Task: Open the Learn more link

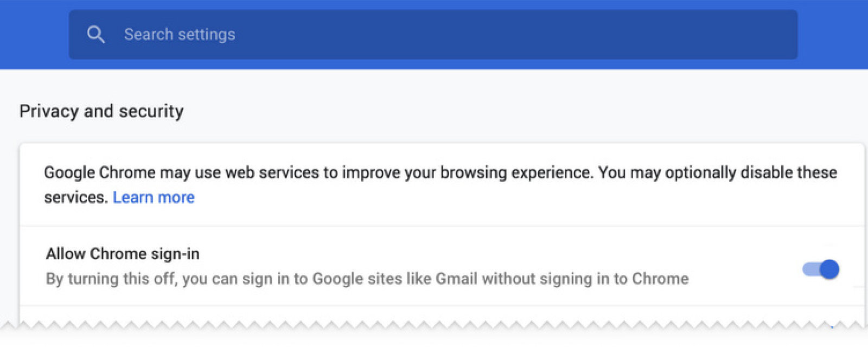Action: click(154, 197)
